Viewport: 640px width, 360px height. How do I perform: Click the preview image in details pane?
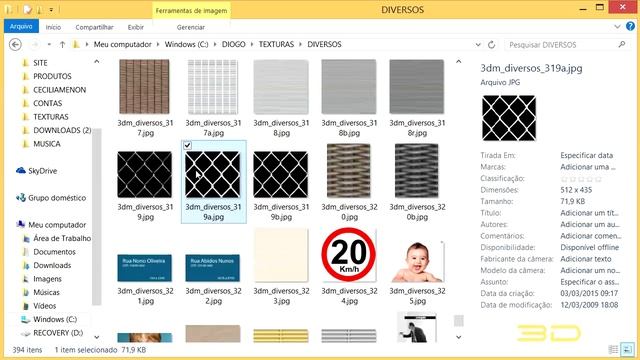[x=509, y=118]
